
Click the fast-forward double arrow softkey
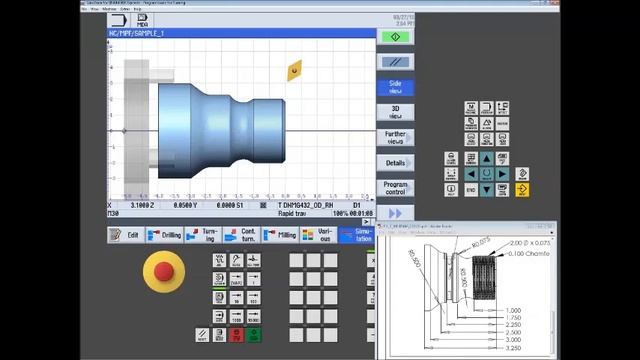[395, 213]
